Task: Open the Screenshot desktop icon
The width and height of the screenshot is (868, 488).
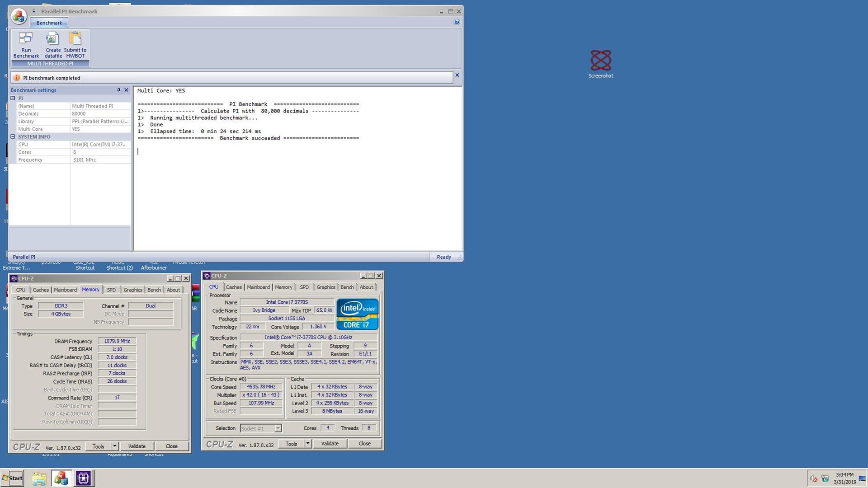Action: click(x=600, y=64)
